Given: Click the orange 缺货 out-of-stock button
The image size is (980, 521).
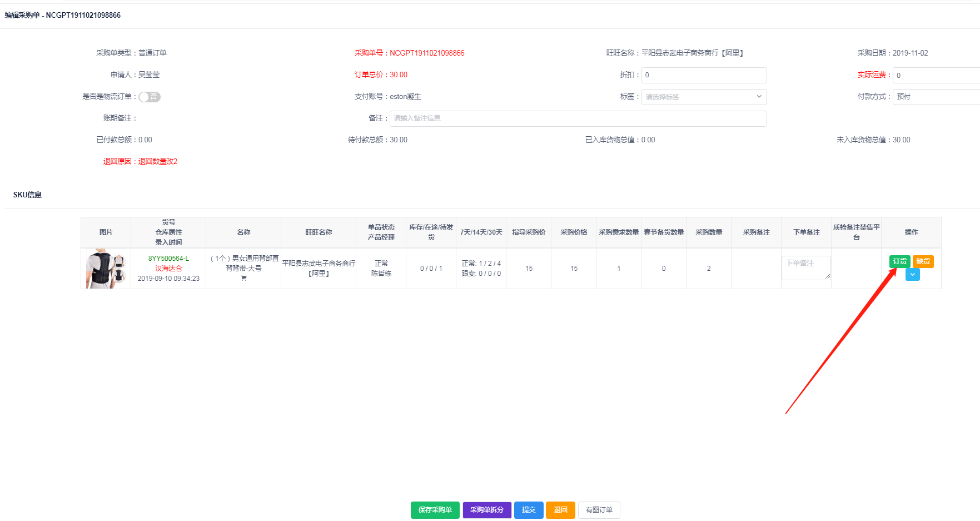Looking at the screenshot, I should click(x=923, y=261).
